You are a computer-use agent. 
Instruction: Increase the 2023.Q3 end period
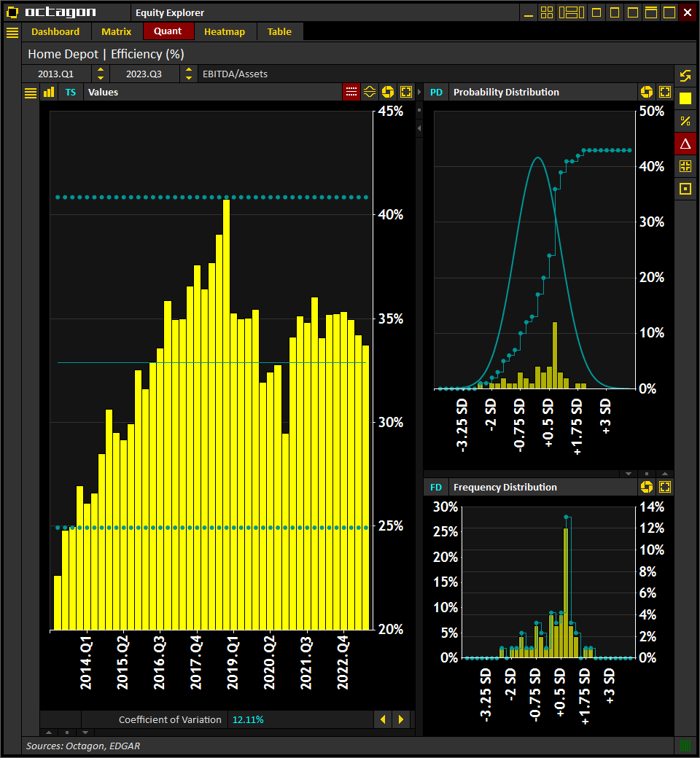click(189, 70)
